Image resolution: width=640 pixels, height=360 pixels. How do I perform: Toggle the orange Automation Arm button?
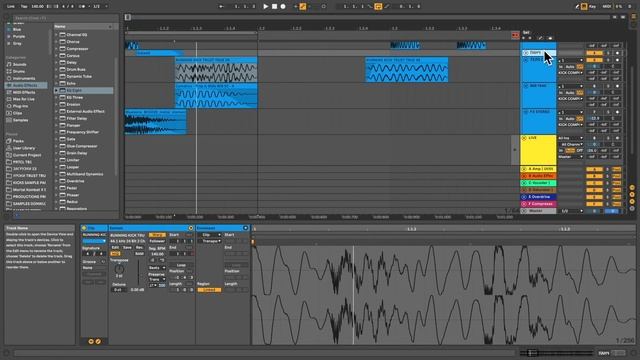[x=303, y=7]
